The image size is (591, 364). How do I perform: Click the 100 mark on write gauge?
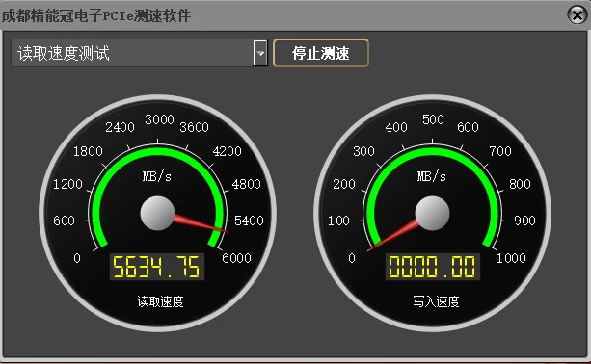[x=338, y=221]
